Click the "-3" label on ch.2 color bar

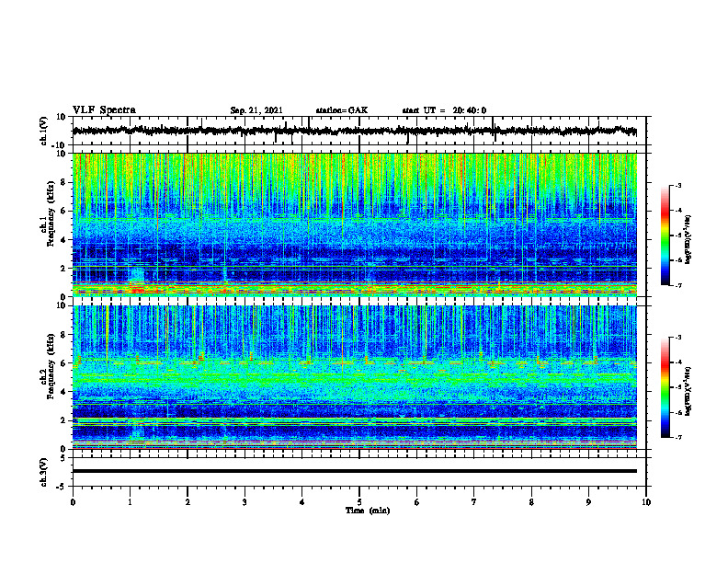(677, 338)
